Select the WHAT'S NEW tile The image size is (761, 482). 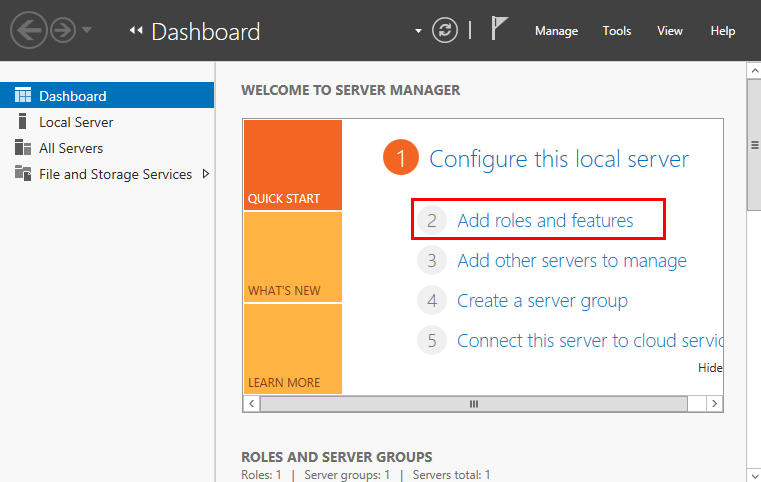tap(293, 257)
